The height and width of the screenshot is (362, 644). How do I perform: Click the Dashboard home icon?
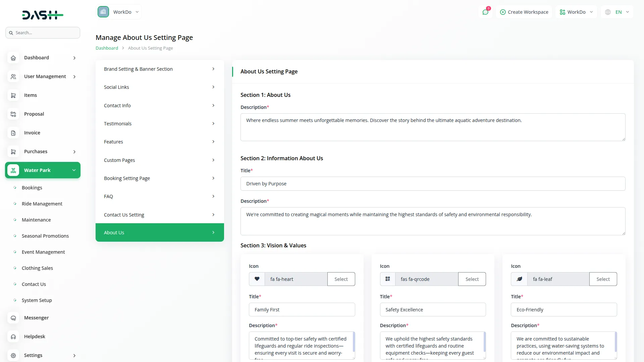coord(13,58)
